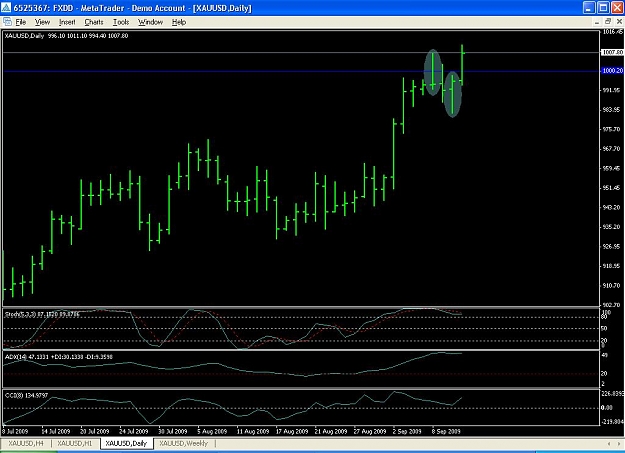Click the 1007.80 current price label
This screenshot has width=625, height=453.
tap(612, 52)
